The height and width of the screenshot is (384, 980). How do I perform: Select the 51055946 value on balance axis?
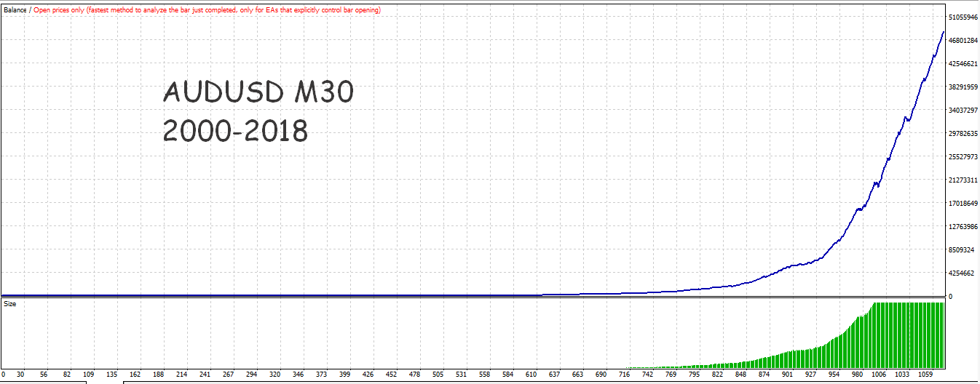pos(963,17)
